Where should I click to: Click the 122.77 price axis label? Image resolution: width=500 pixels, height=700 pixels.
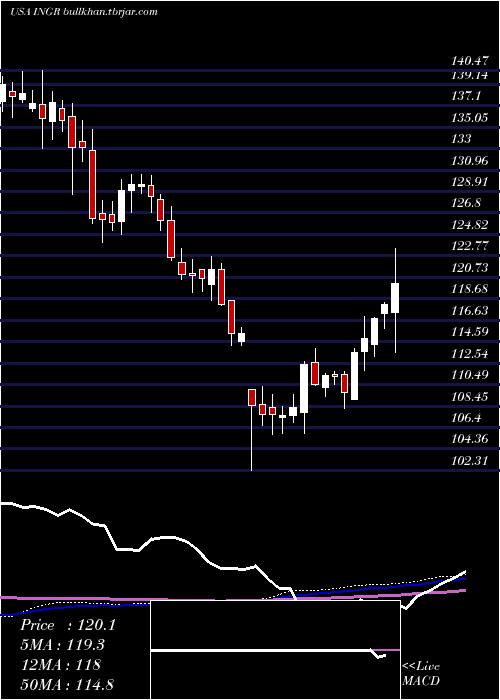tap(469, 246)
